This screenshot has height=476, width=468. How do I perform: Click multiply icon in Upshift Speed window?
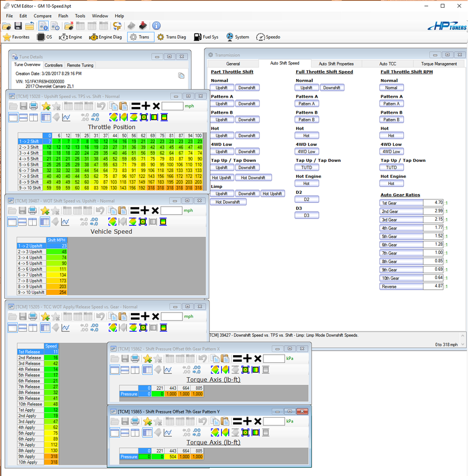point(156,106)
